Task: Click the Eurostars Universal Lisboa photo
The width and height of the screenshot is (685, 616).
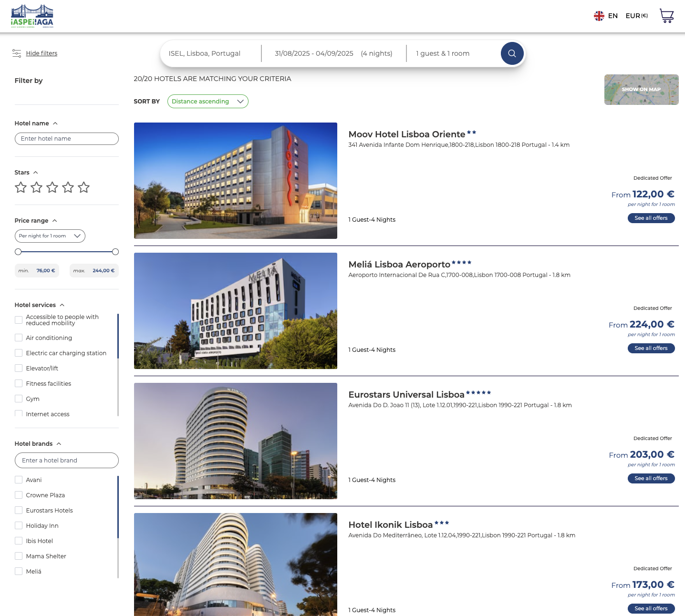Action: (236, 441)
